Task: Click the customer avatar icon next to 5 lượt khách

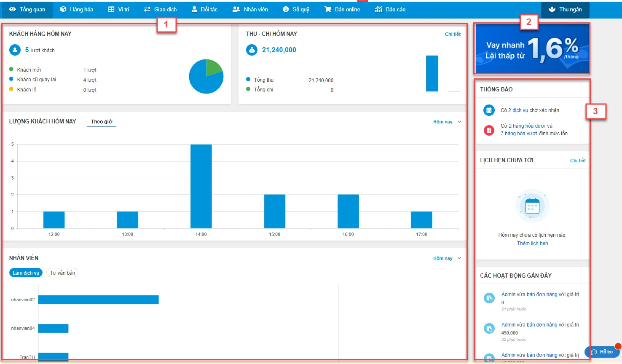Action: point(15,50)
